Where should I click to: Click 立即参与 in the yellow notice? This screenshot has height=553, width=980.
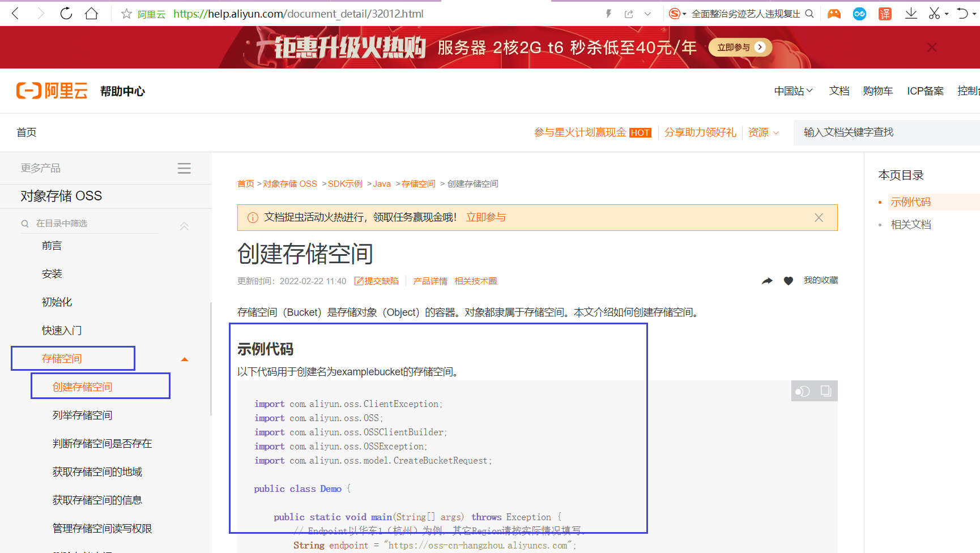486,217
